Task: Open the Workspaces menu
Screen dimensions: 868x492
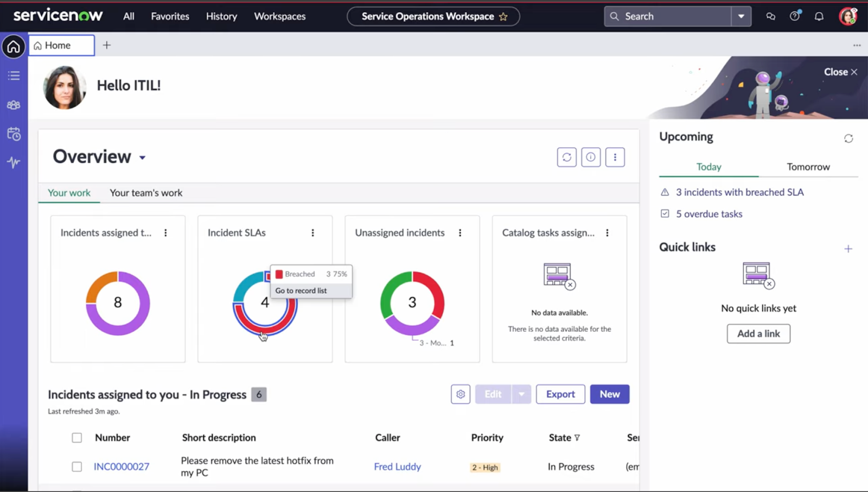Action: [280, 16]
